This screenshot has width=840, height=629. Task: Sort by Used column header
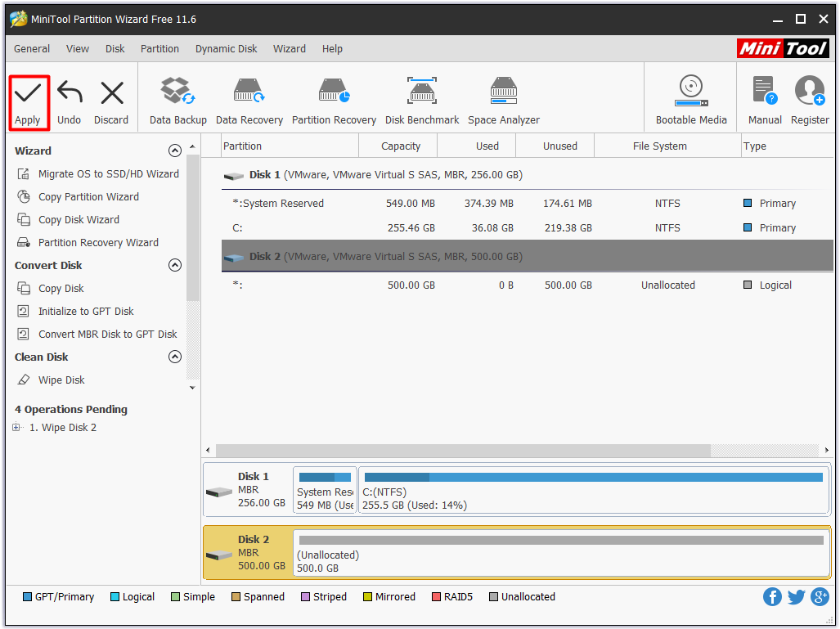[x=477, y=146]
